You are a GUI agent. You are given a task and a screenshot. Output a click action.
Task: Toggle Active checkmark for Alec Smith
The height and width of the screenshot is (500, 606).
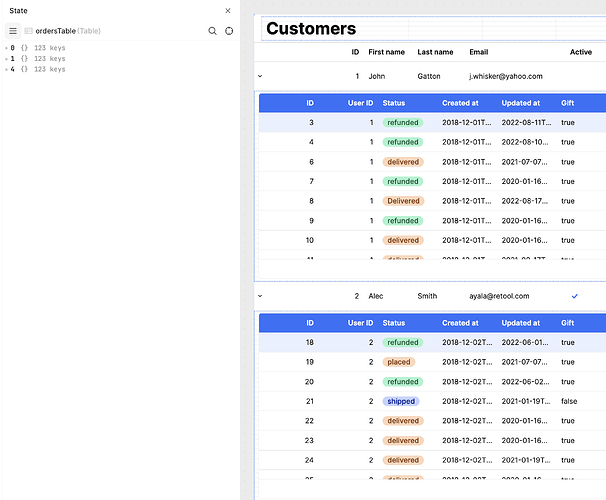[x=574, y=296]
